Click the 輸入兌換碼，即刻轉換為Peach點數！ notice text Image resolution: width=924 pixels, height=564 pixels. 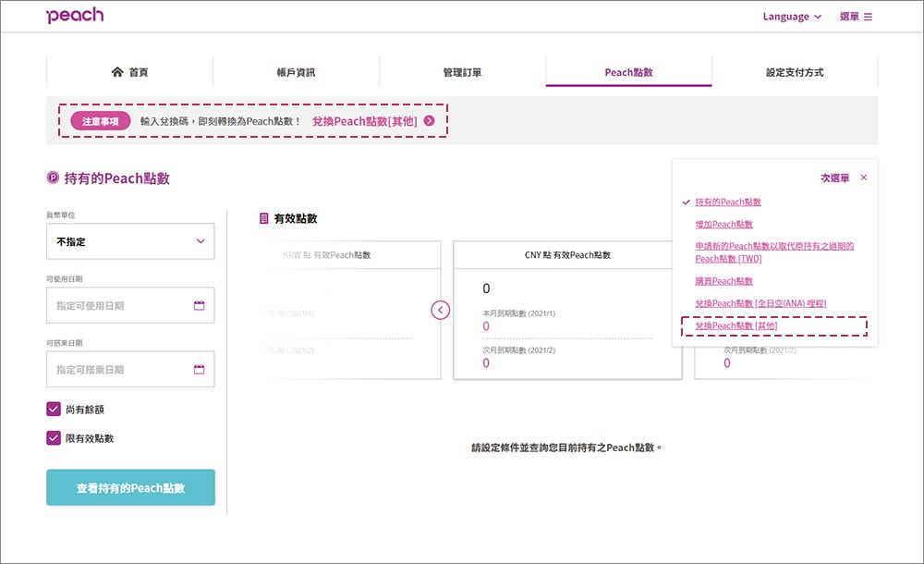(x=221, y=121)
